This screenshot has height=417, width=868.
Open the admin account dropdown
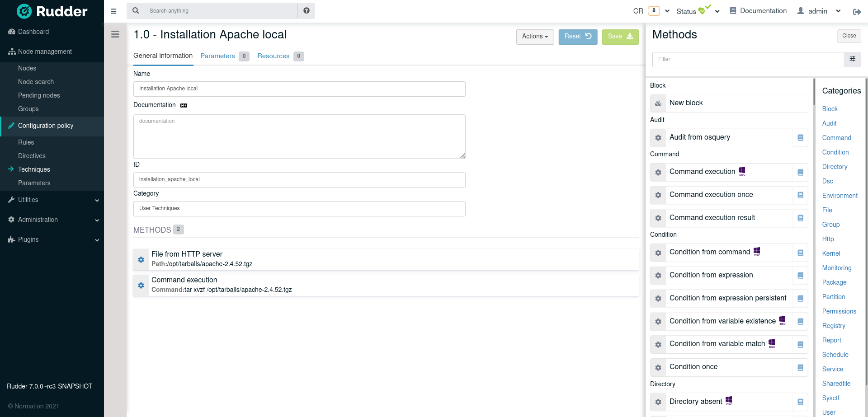(839, 11)
